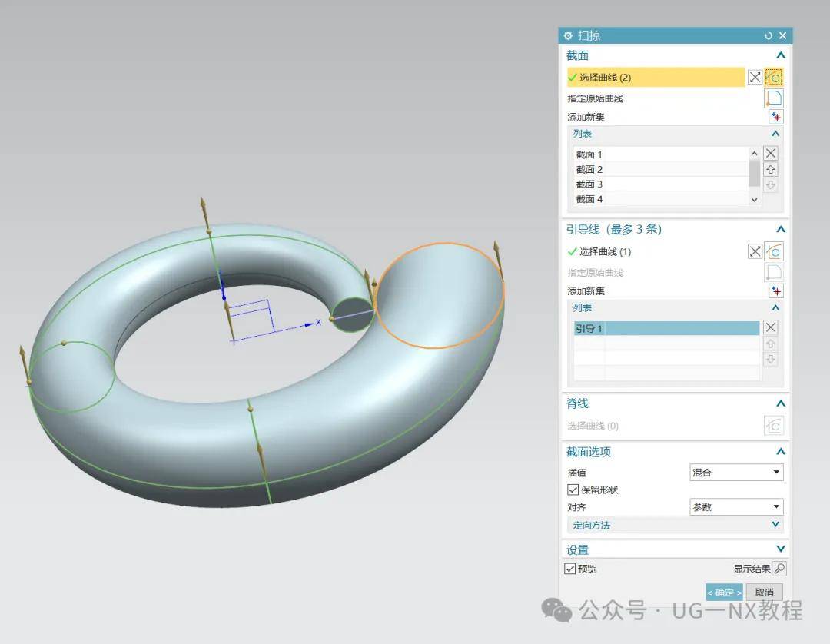This screenshot has width=830, height=644.
Task: Click the section list scrollbar down arrow
Action: click(755, 200)
